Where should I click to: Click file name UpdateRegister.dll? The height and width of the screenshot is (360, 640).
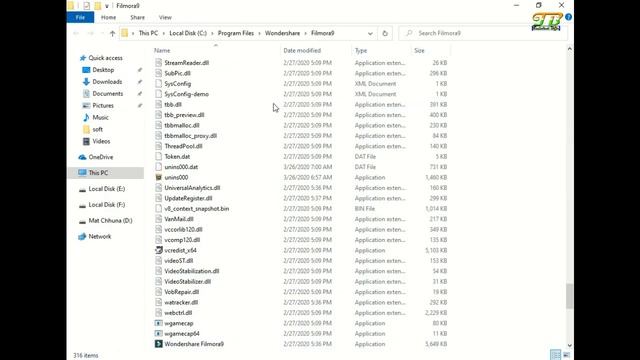click(188, 198)
